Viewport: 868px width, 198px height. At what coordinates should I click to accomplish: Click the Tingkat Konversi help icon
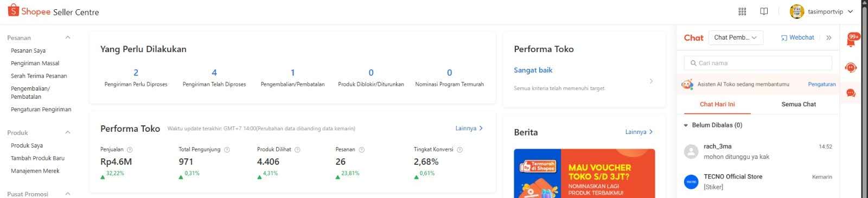pyautogui.click(x=459, y=150)
